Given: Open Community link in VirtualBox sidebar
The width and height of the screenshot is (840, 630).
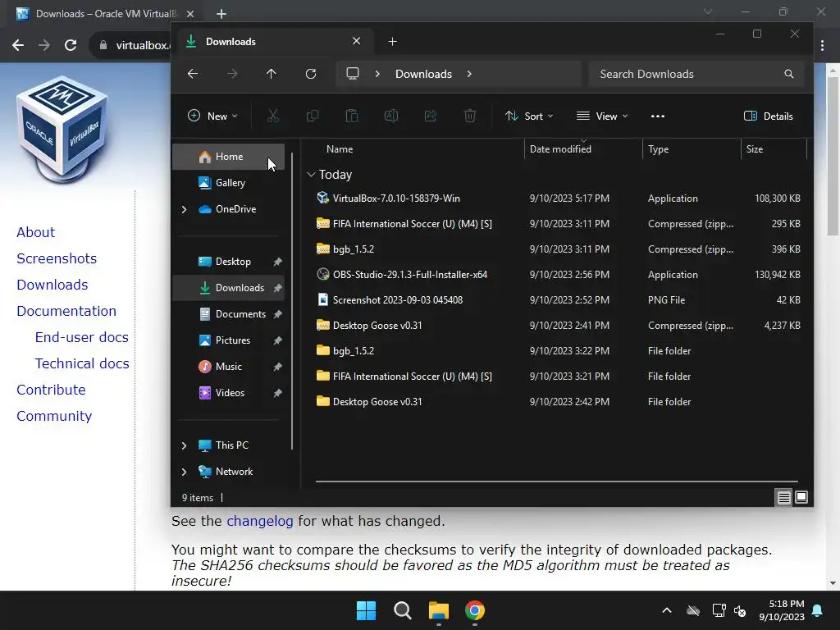Looking at the screenshot, I should coord(54,416).
